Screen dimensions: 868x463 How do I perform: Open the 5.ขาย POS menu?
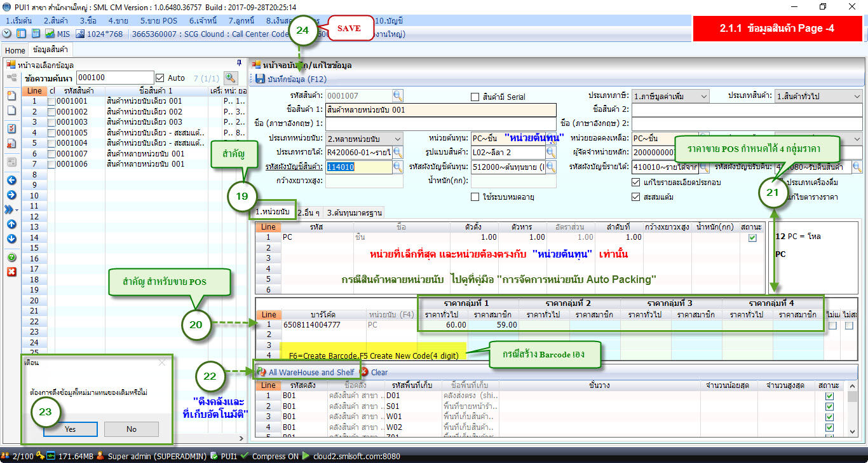point(159,20)
